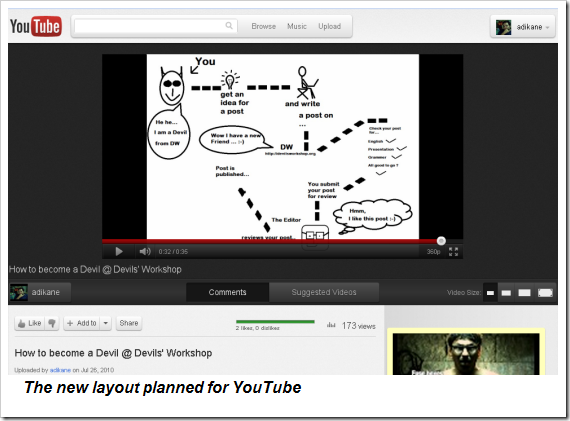Click the video frame in the player
The image size is (570, 421).
[282, 147]
